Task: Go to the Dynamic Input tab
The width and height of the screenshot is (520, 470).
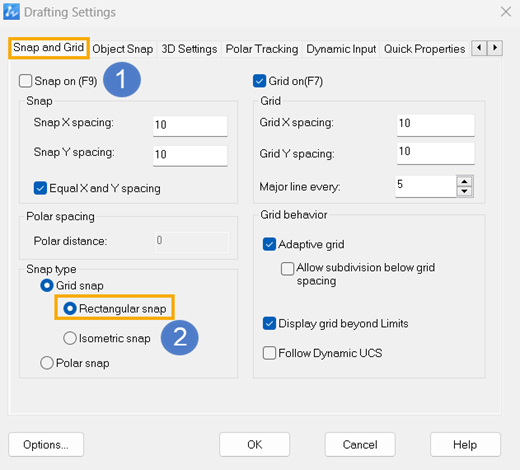Action: pyautogui.click(x=341, y=49)
